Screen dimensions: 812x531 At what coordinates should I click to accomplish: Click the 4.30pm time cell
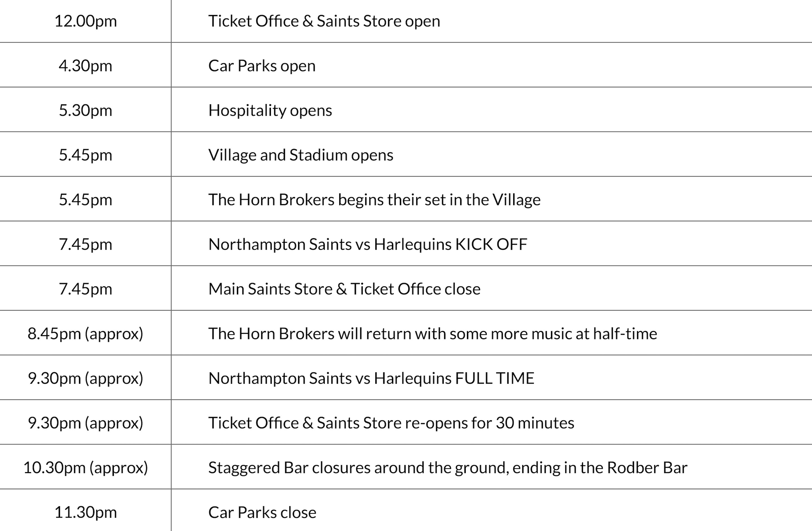[x=85, y=66]
